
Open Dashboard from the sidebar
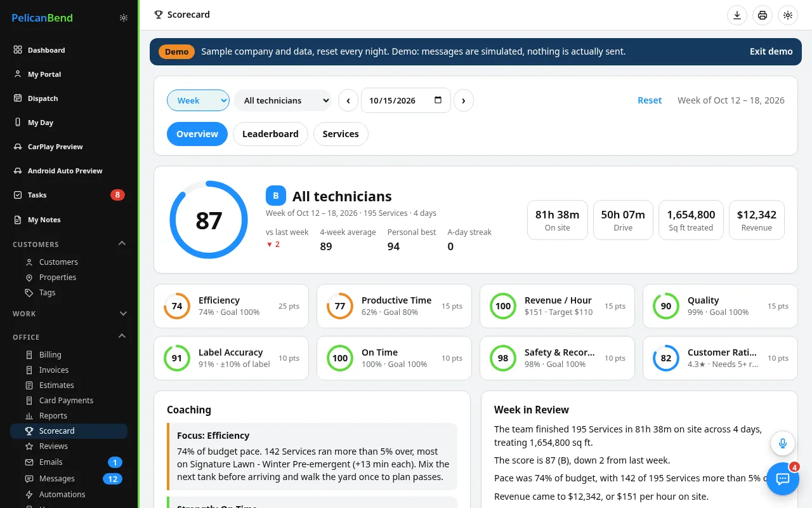click(69, 50)
